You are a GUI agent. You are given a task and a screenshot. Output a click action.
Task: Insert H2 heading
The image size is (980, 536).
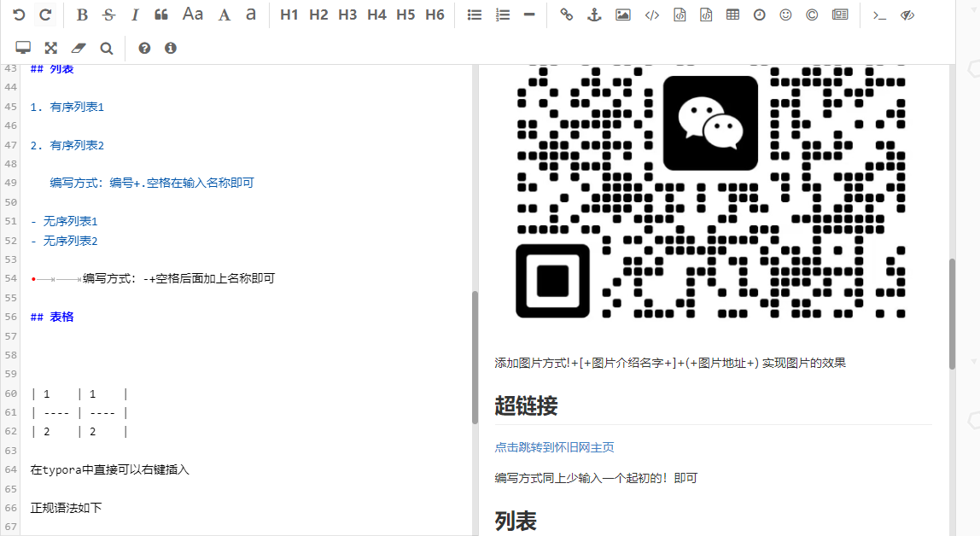point(318,15)
